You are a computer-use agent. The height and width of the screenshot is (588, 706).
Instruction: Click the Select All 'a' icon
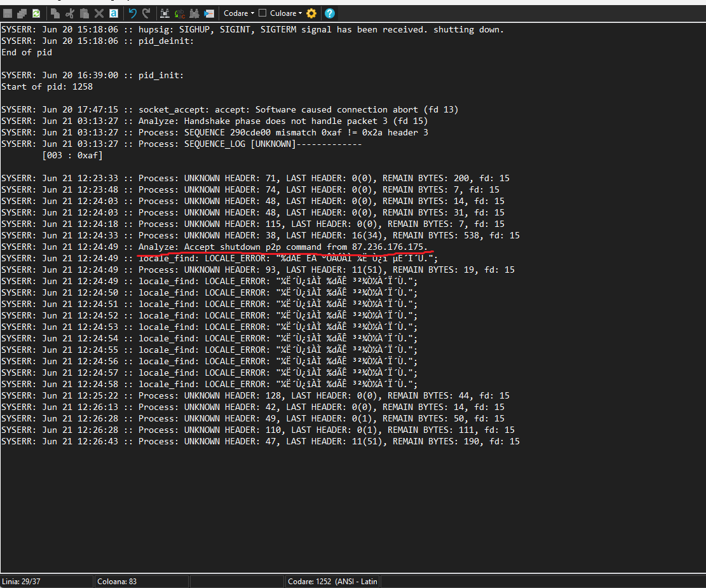tap(114, 13)
